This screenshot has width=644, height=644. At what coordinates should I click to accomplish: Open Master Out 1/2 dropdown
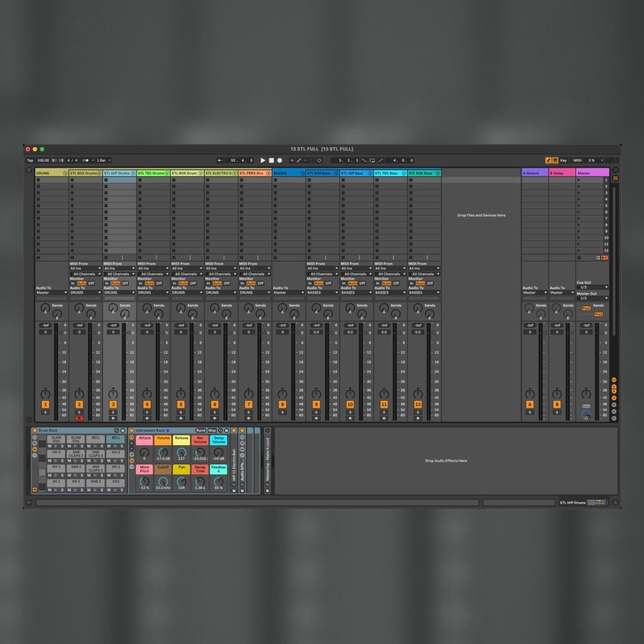point(592,298)
